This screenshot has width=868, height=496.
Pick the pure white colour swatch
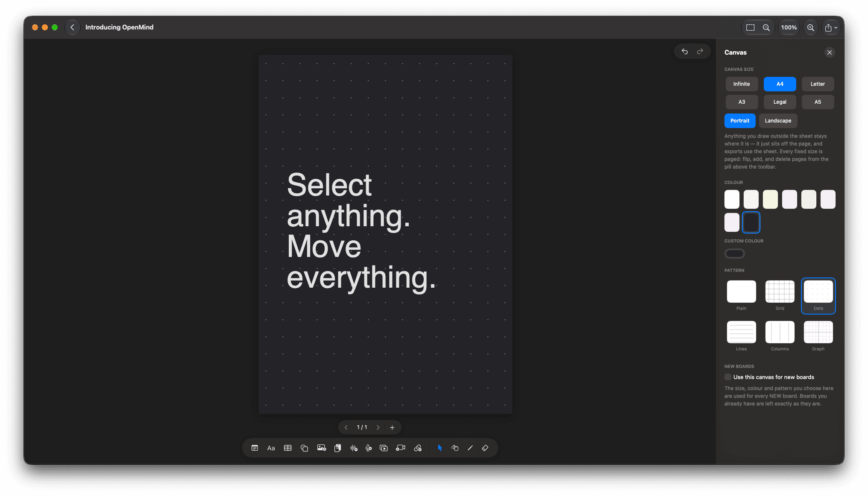pos(732,199)
